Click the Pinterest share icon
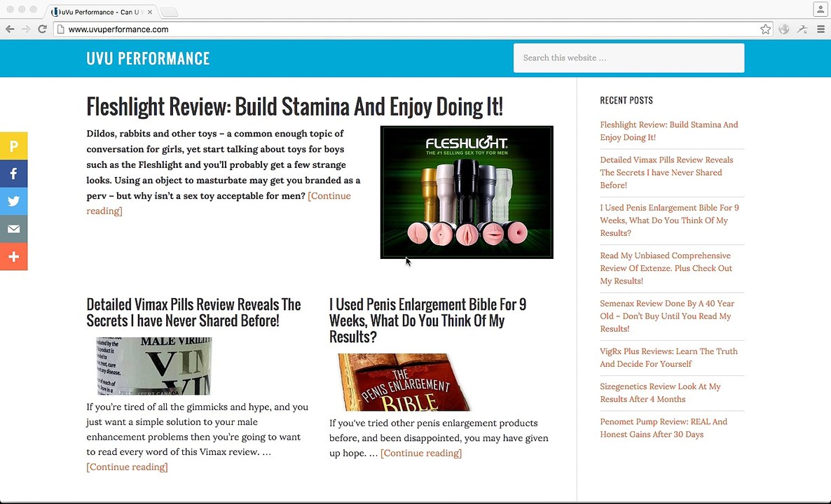Image resolution: width=831 pixels, height=504 pixels. pos(14,146)
